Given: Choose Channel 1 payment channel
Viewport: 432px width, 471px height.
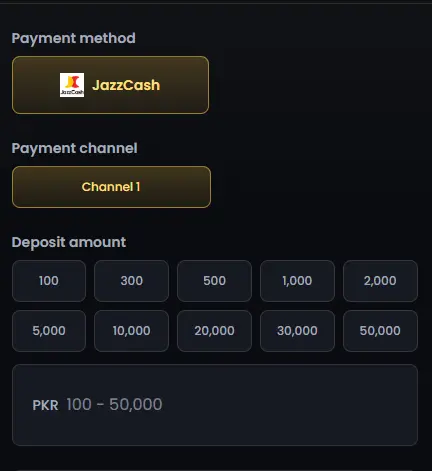Looking at the screenshot, I should [111, 187].
